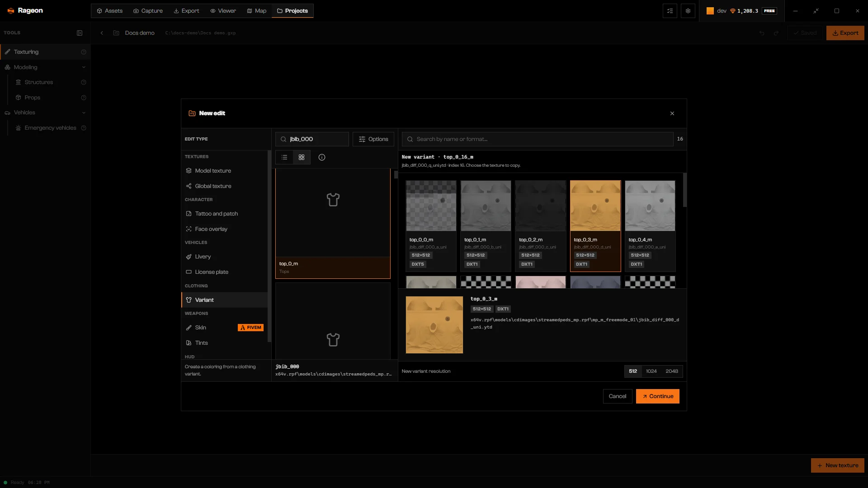Click the top-right Export button

(845, 33)
